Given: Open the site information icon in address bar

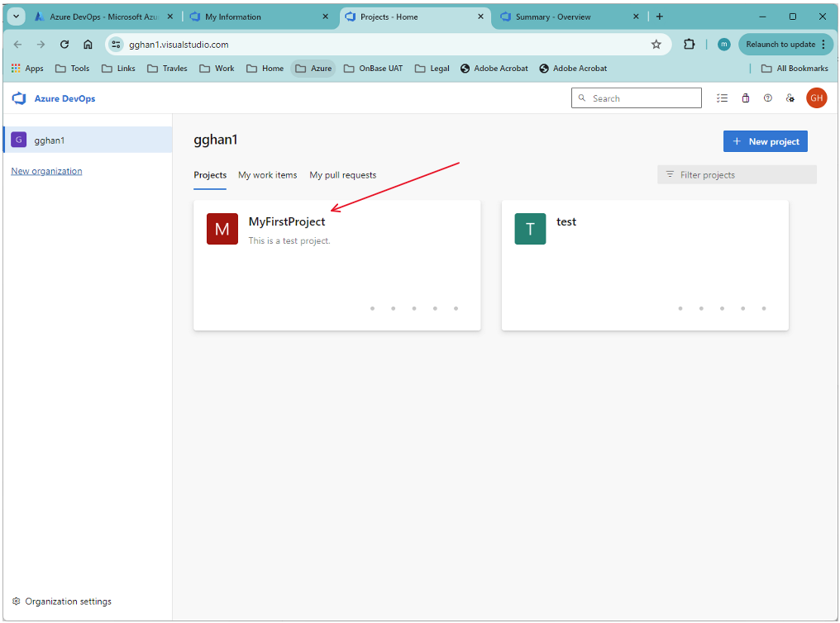Looking at the screenshot, I should pyautogui.click(x=116, y=45).
